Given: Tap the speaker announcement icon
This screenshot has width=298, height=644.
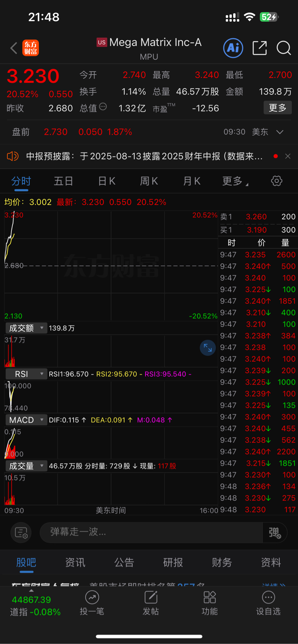Looking at the screenshot, I should coord(13,156).
